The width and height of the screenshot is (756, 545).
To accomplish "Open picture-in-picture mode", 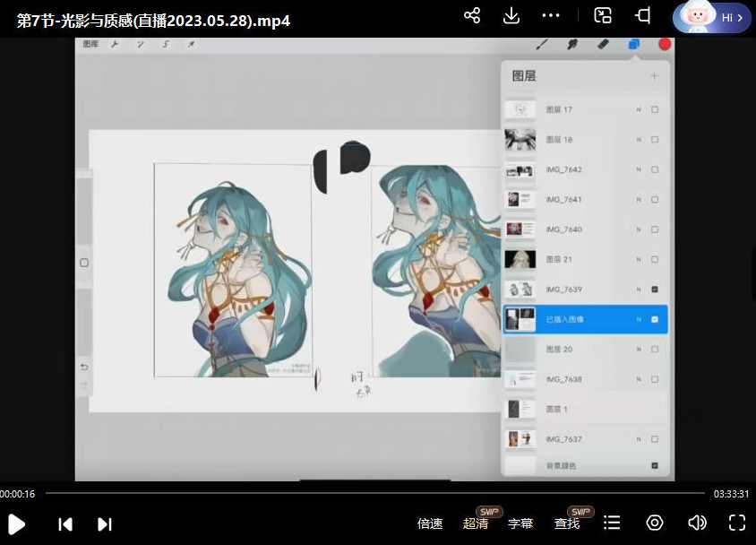I will point(603,15).
